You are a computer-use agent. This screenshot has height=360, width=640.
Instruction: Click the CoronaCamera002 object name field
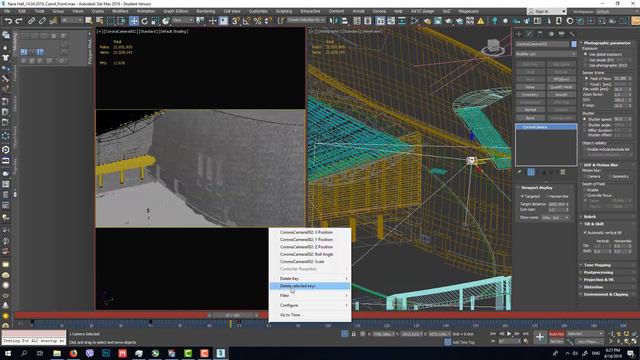[x=543, y=44]
